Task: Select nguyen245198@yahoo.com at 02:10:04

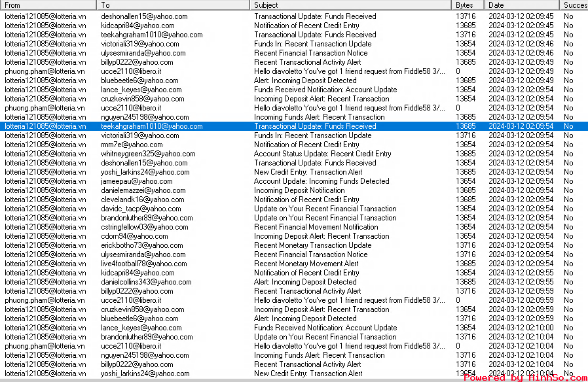Action: click(145, 355)
